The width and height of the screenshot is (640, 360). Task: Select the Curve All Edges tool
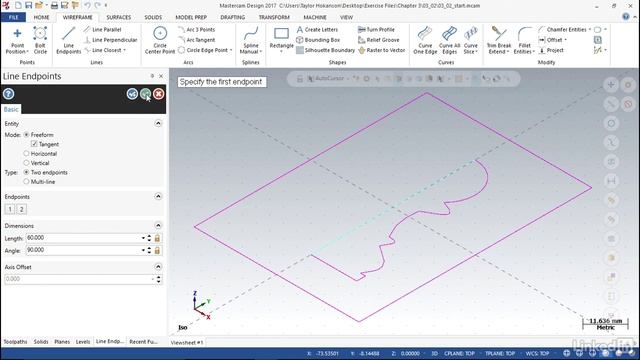point(449,41)
